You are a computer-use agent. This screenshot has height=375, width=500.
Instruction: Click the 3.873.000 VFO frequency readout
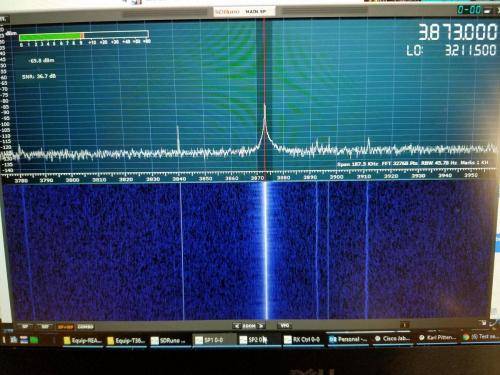(x=458, y=32)
